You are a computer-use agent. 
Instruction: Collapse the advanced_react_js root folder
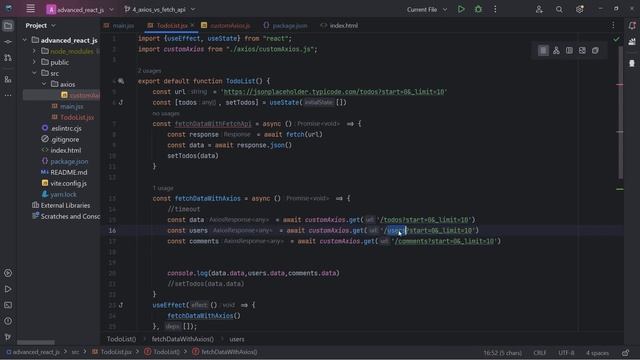[24, 40]
